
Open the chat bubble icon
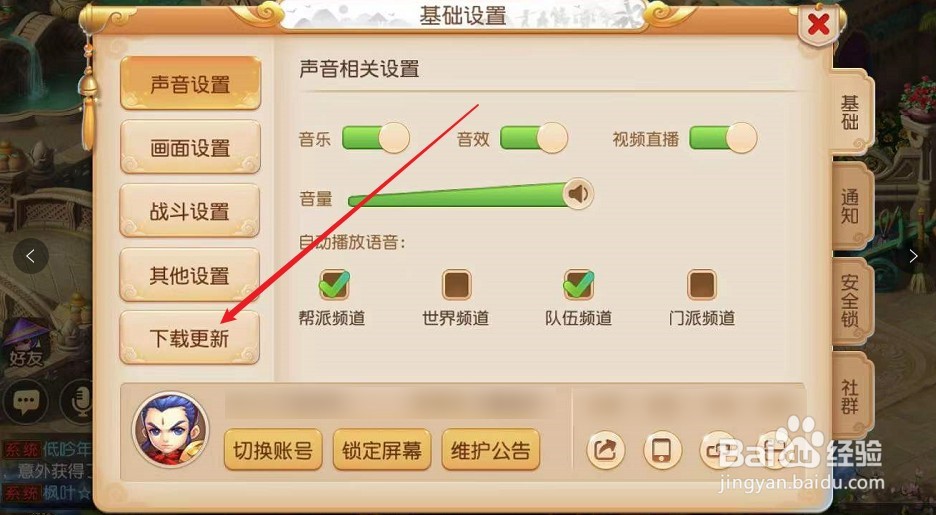(x=24, y=401)
